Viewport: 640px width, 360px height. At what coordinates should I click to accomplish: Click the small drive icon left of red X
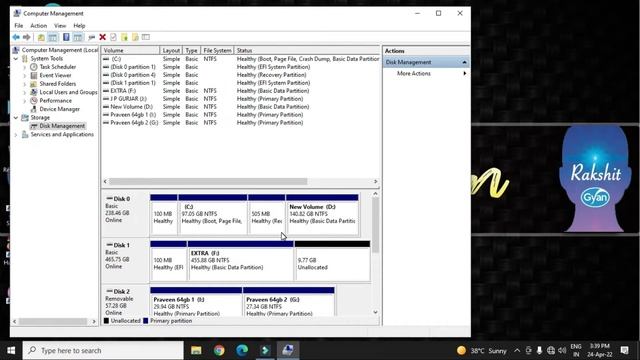tap(92, 37)
